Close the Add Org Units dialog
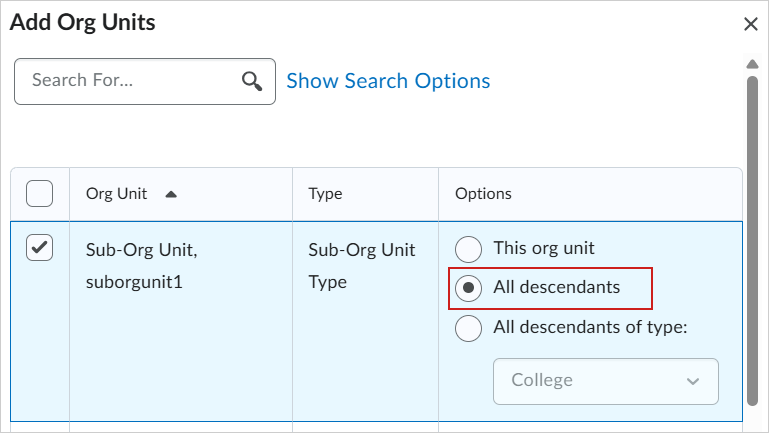Image resolution: width=769 pixels, height=433 pixels. tap(751, 24)
